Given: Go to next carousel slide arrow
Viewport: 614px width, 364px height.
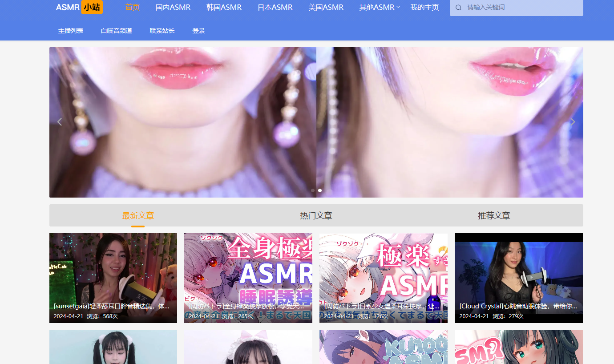Looking at the screenshot, I should (x=573, y=122).
